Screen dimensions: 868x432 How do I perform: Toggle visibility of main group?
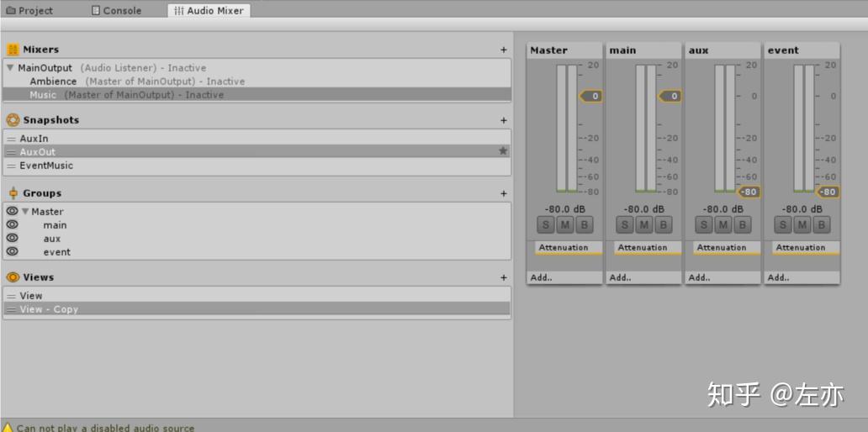12,224
